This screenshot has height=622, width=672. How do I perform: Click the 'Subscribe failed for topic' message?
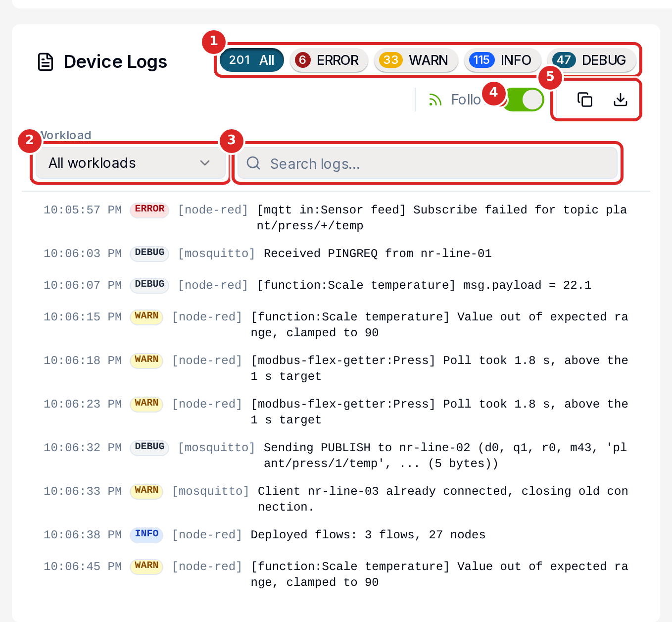[x=442, y=218]
